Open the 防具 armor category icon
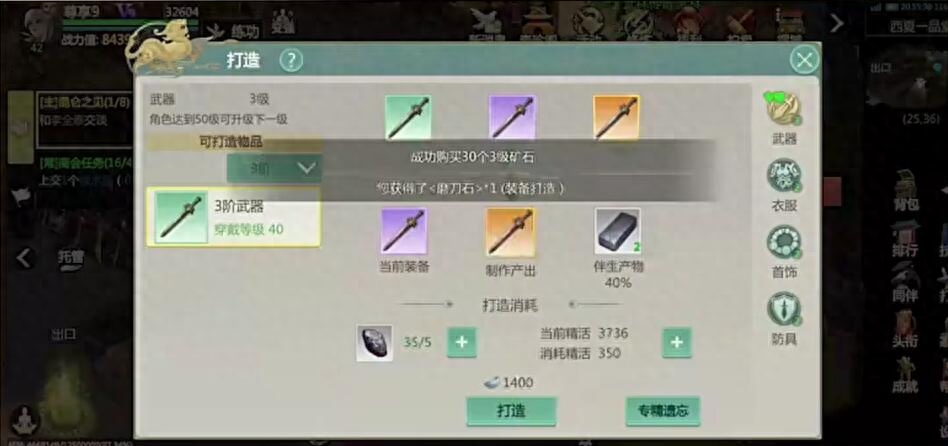This screenshot has width=948, height=446. tap(784, 309)
